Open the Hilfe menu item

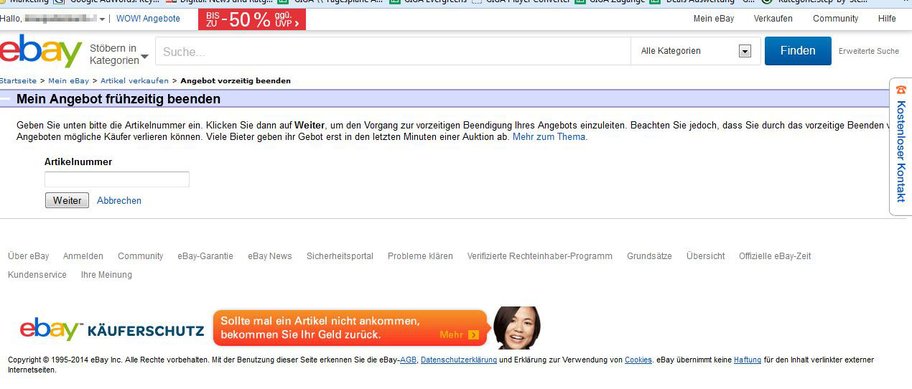[886, 19]
